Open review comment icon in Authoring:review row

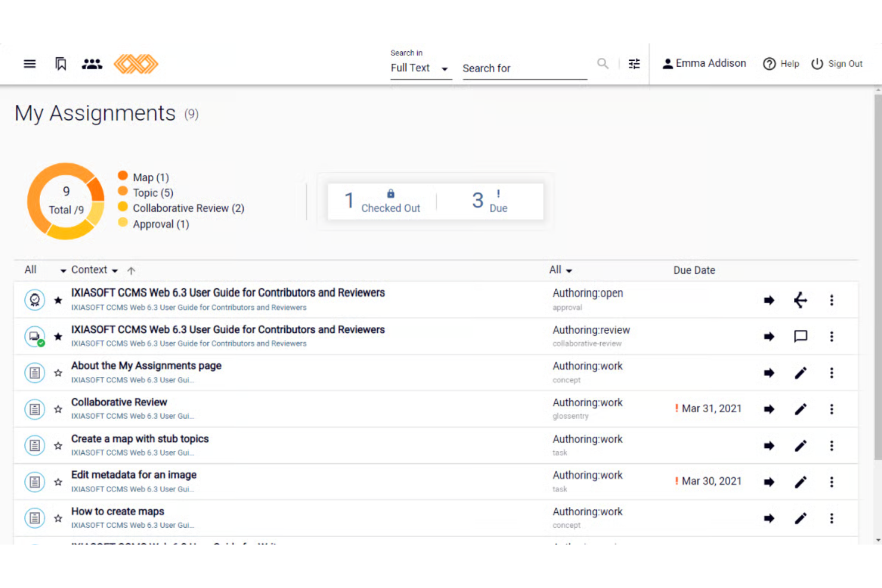coord(800,337)
